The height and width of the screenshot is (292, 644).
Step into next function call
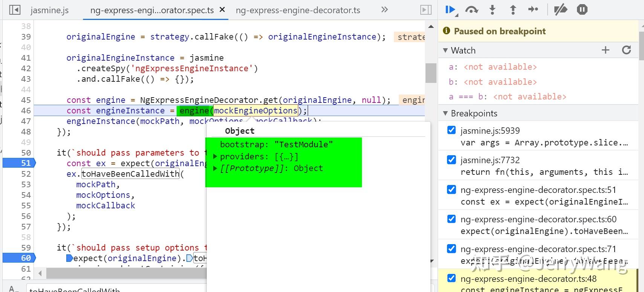click(492, 10)
